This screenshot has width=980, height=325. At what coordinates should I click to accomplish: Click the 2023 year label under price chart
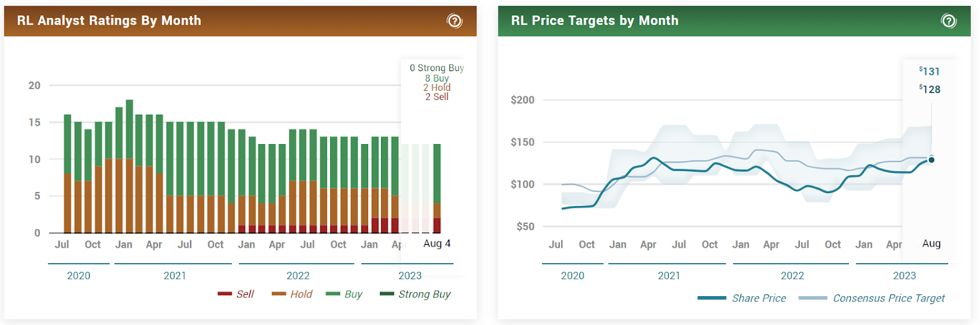coord(904,276)
